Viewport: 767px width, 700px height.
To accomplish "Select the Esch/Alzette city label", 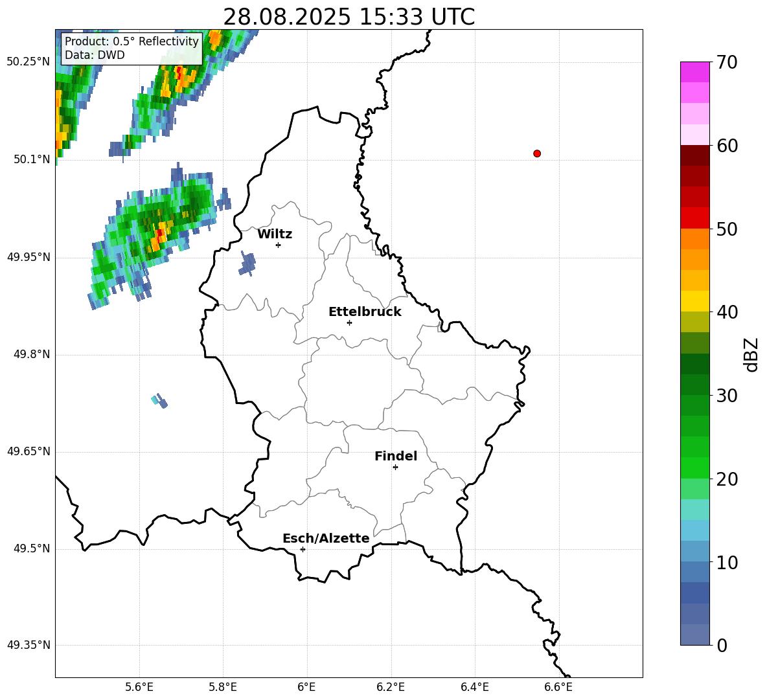I will 326,538.
